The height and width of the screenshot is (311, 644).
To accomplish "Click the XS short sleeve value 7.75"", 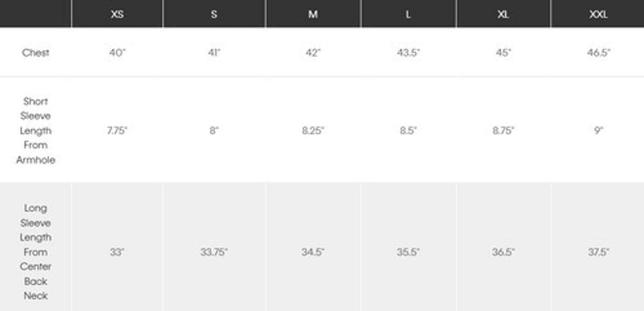I will point(117,130).
